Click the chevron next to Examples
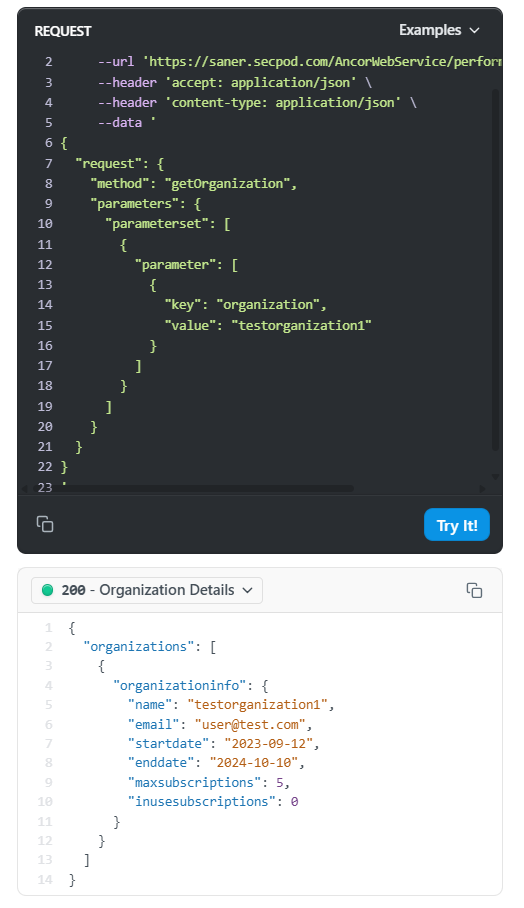Image resolution: width=524 pixels, height=908 pixels. 474,30
